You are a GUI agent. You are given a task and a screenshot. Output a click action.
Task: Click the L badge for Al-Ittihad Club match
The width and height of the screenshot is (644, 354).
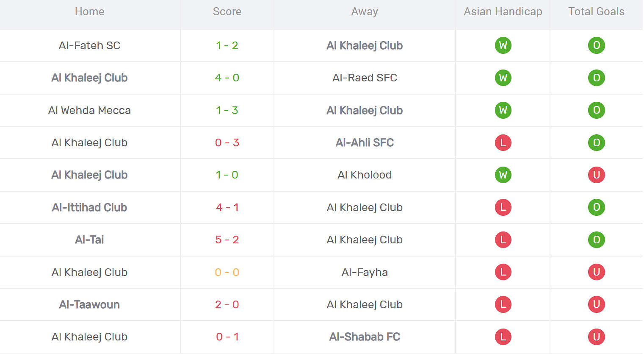click(x=503, y=207)
